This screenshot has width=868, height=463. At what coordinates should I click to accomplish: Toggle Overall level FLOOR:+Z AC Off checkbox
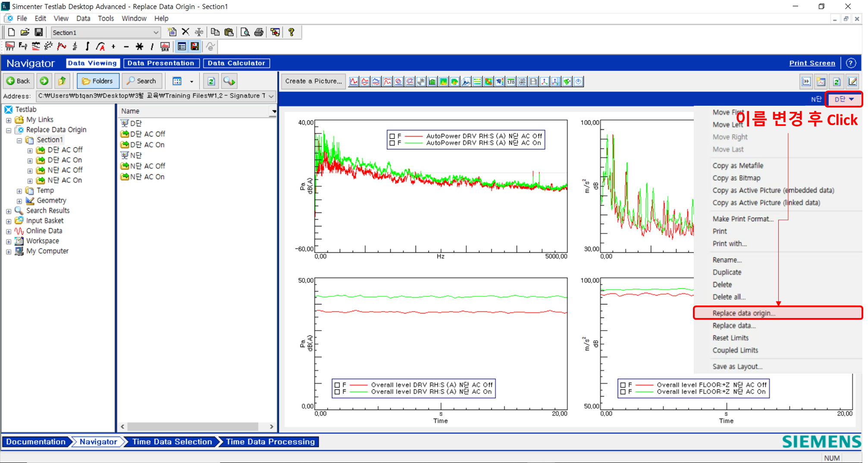pos(623,385)
